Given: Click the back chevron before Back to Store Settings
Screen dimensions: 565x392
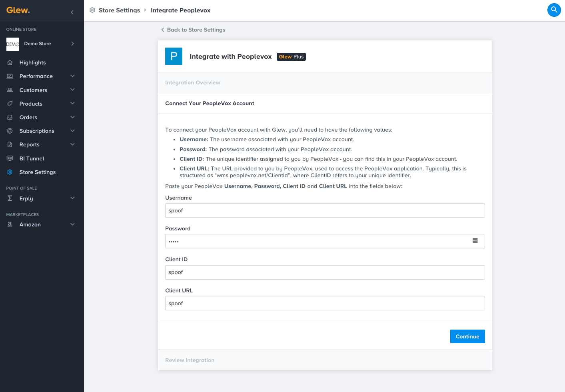Looking at the screenshot, I should click(x=163, y=30).
